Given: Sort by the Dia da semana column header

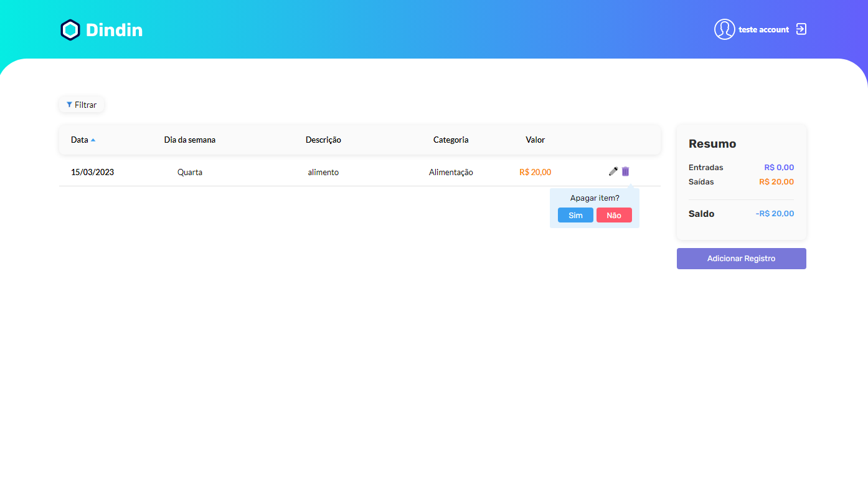Looking at the screenshot, I should (x=190, y=140).
